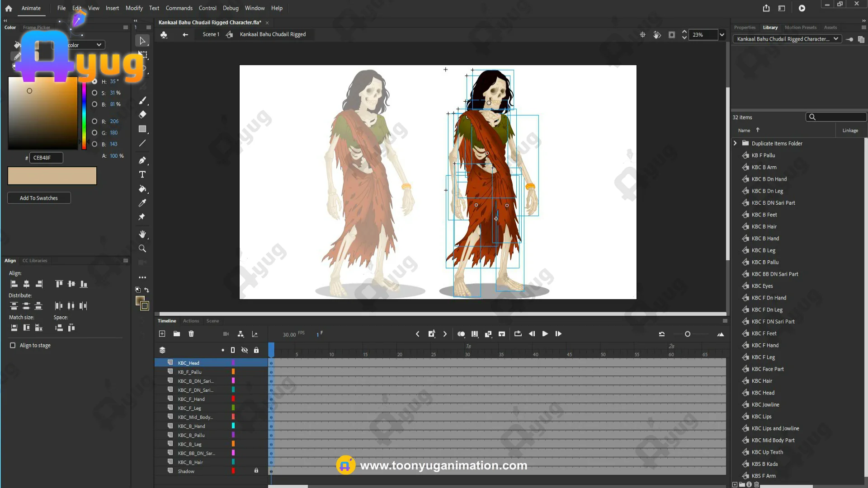
Task: Click the Play button in timeline
Action: (x=545, y=334)
